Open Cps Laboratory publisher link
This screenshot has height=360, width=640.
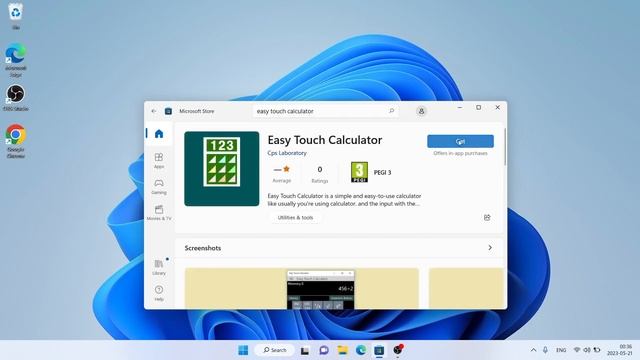(x=287, y=153)
